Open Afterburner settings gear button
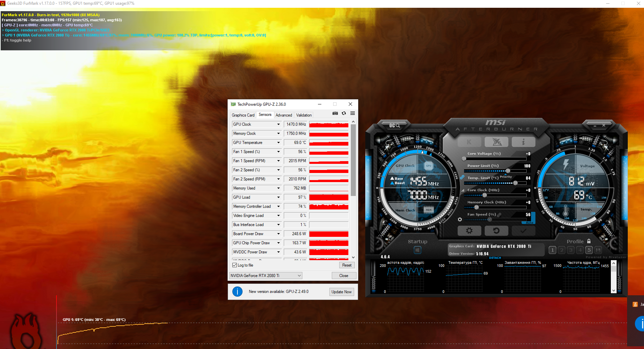Image resolution: width=644 pixels, height=349 pixels. [x=469, y=231]
